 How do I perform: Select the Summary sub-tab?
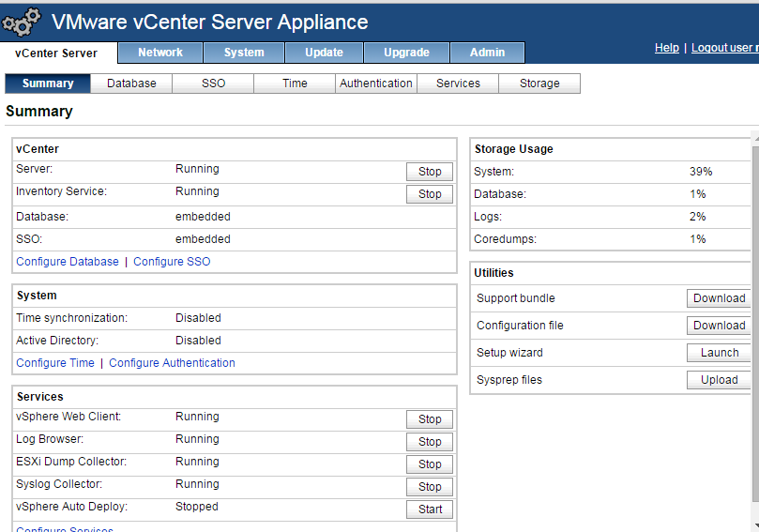tap(48, 84)
